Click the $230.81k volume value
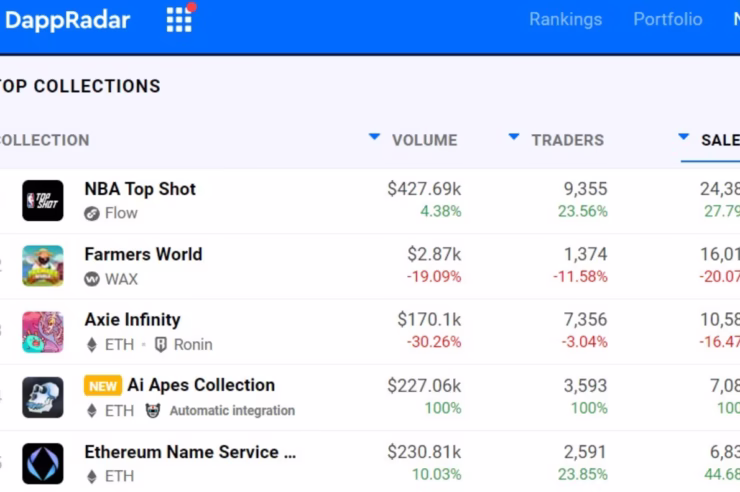 [424, 452]
